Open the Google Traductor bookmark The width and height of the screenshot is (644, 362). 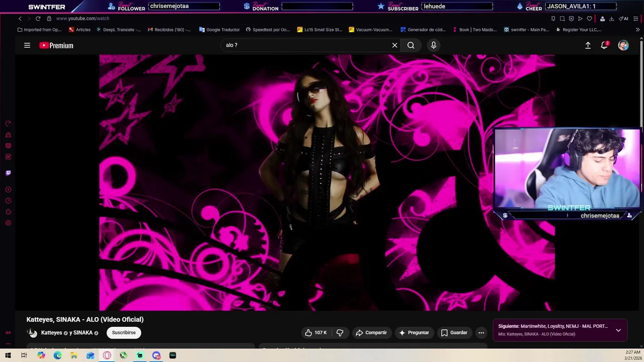pyautogui.click(x=219, y=30)
